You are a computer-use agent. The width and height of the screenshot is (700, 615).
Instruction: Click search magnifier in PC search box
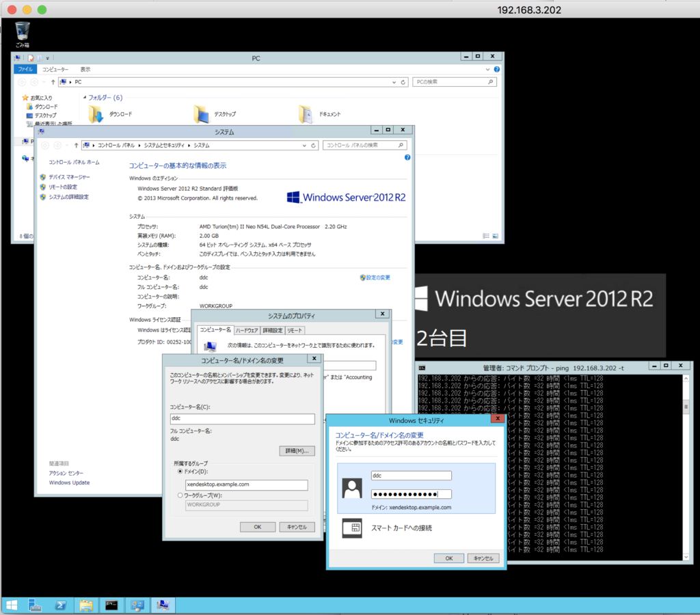[x=490, y=82]
